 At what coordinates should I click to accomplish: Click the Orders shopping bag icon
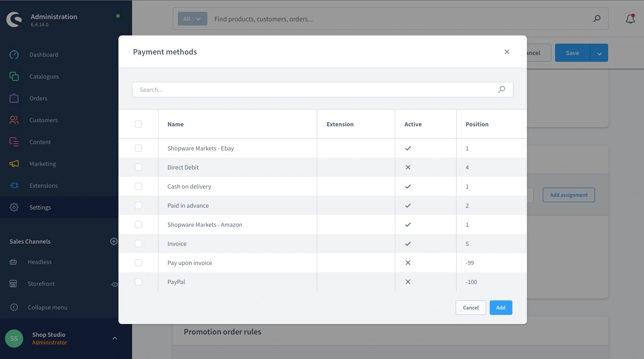(14, 98)
